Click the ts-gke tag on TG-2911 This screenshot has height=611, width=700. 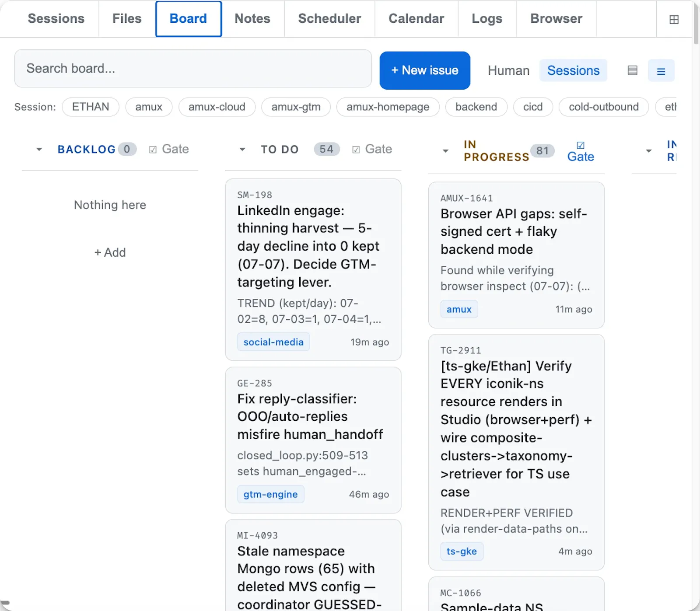[x=462, y=551]
